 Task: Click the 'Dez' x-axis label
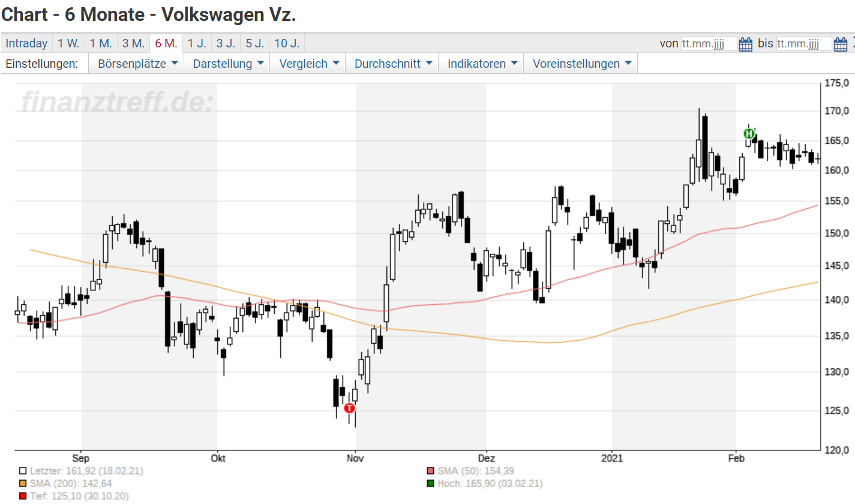click(x=487, y=458)
